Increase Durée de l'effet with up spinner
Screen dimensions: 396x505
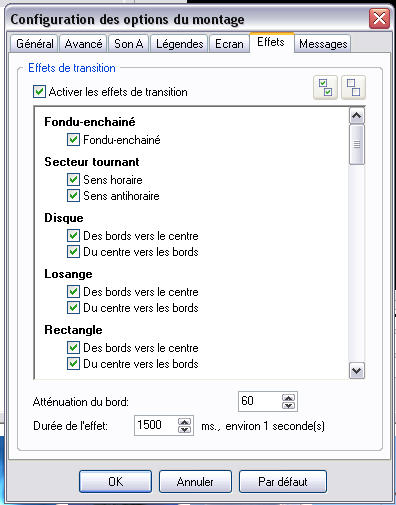[184, 422]
